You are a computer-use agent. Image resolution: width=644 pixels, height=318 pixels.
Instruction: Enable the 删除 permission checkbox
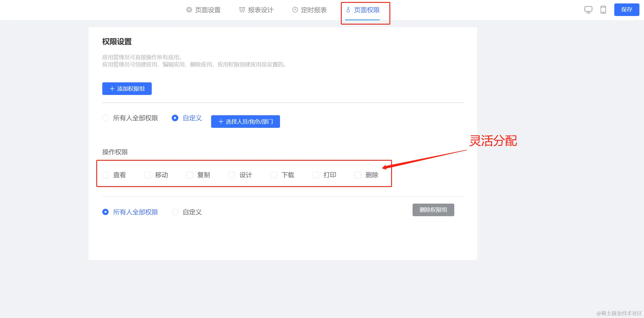(358, 175)
